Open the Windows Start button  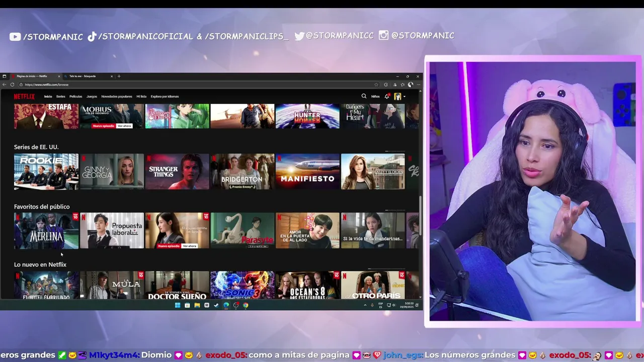[178, 305]
